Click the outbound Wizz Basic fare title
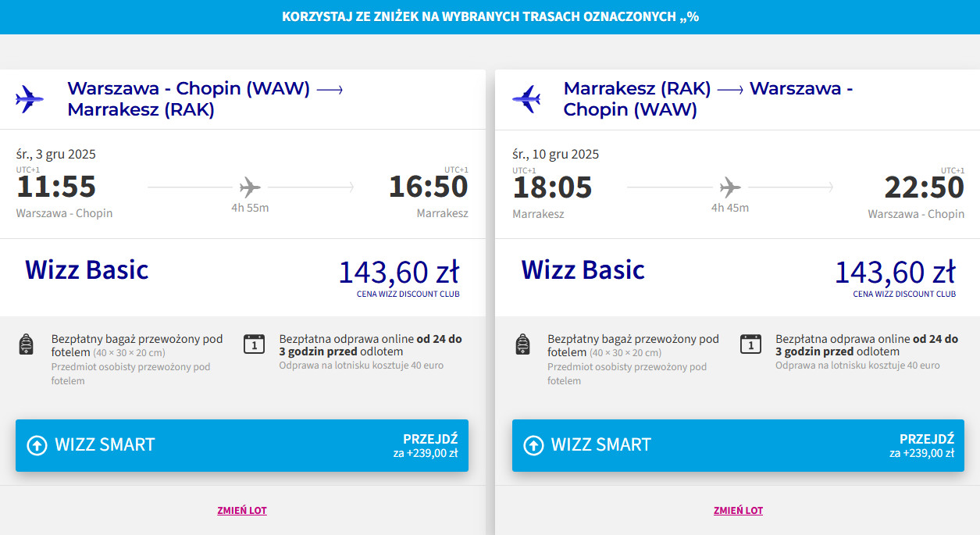Viewport: 980px width, 535px height. coord(87,269)
